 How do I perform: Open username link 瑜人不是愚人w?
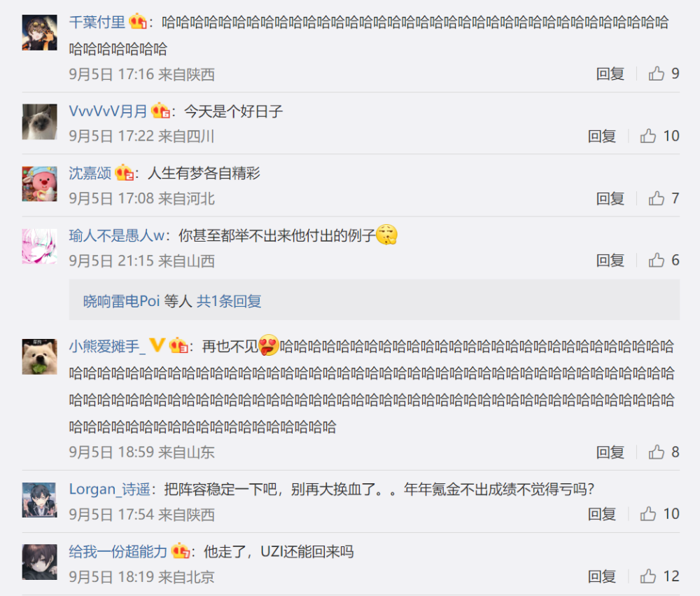(x=116, y=235)
